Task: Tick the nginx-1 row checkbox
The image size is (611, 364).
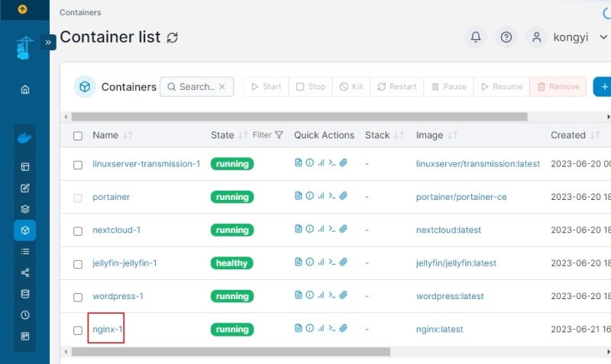Action: click(x=78, y=330)
